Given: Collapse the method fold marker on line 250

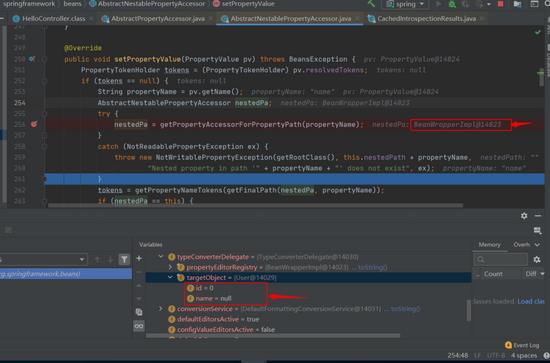Looking at the screenshot, I should [x=45, y=59].
